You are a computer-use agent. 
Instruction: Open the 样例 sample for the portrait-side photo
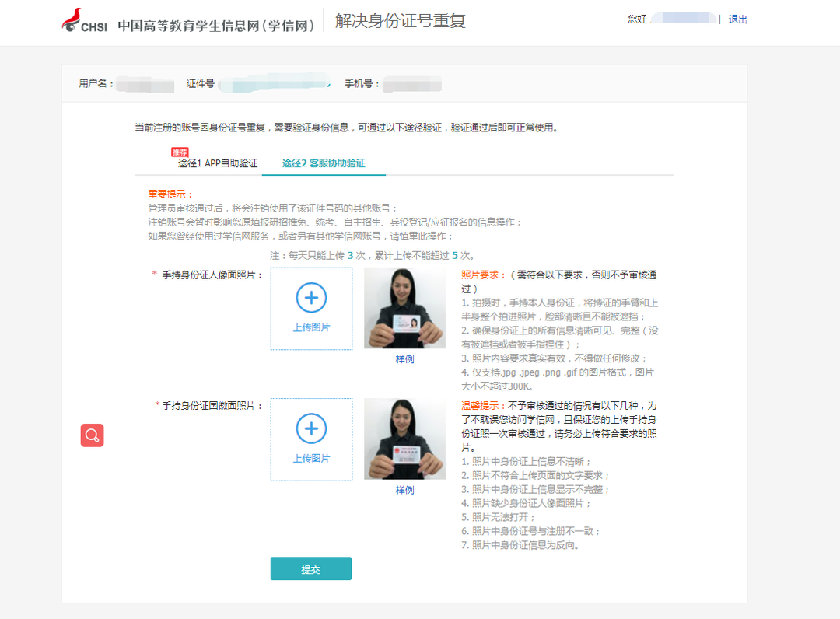coord(404,360)
